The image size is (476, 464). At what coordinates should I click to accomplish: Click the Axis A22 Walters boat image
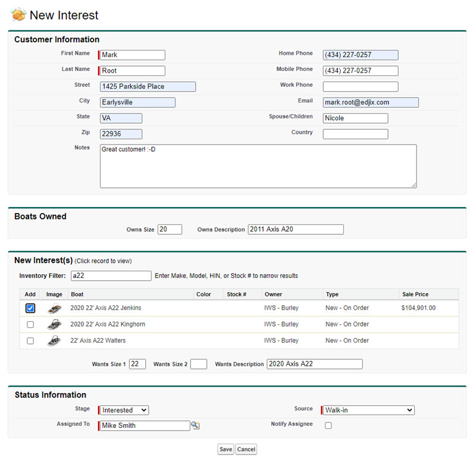coord(54,341)
